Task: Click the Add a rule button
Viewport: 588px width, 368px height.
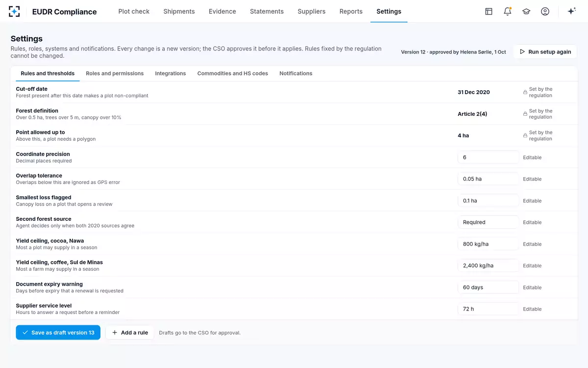Action: click(130, 333)
